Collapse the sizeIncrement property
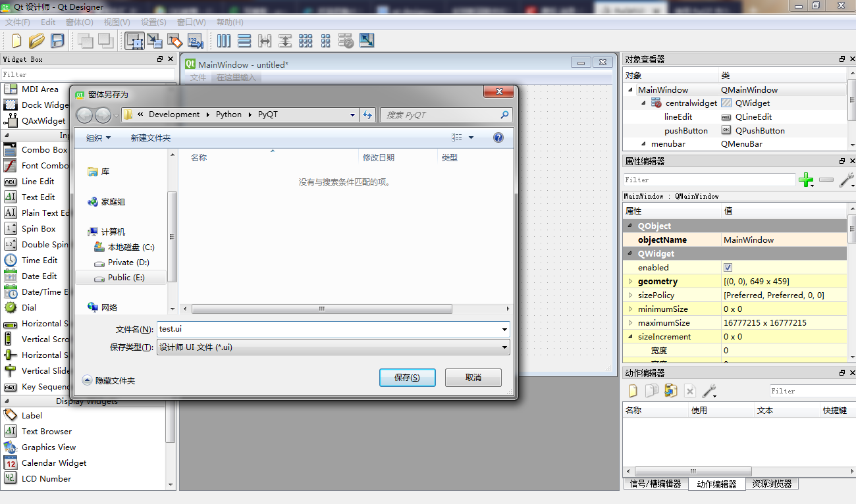Screen dimensions: 856x504 tap(630, 337)
